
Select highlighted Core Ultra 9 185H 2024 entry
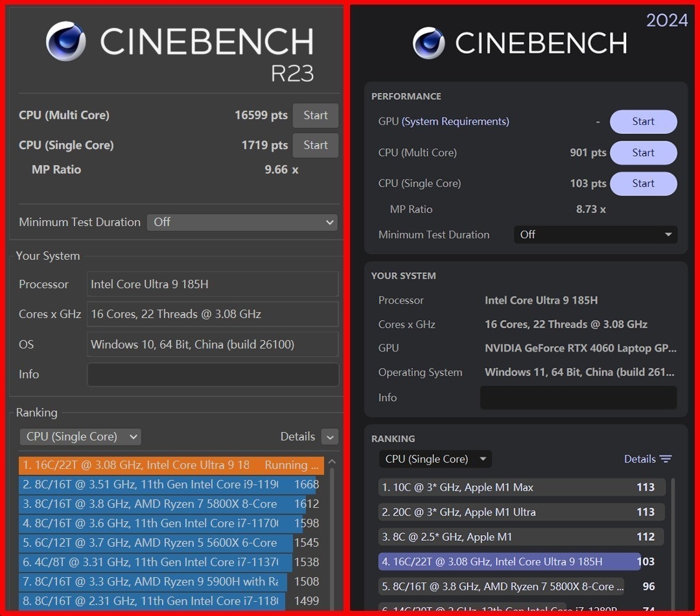point(509,562)
